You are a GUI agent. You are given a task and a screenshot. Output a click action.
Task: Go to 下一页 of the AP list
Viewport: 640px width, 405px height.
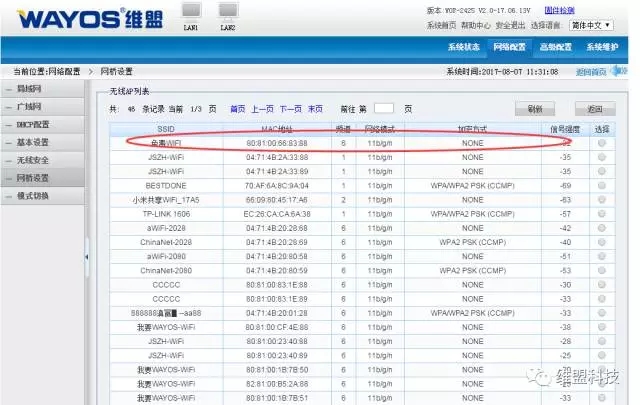coord(291,109)
